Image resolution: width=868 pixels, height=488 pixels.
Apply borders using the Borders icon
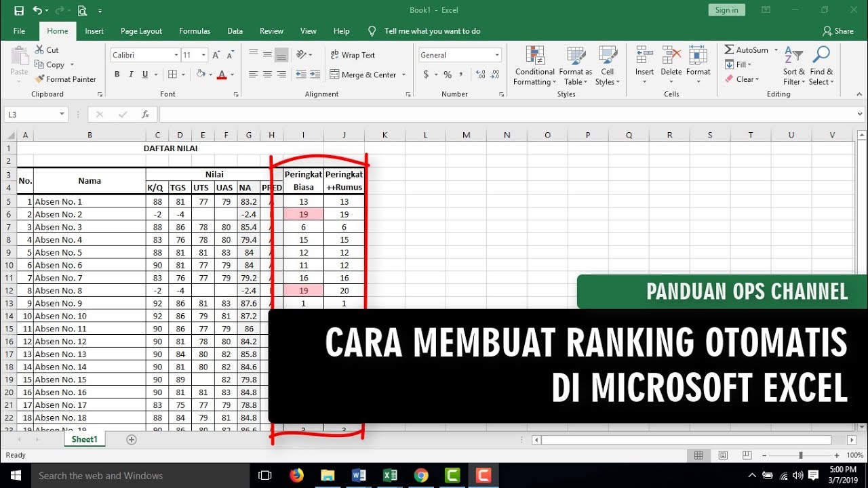[x=172, y=75]
